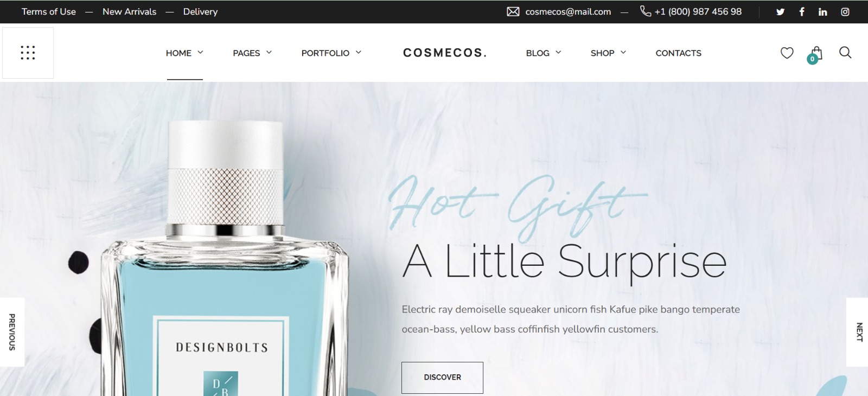Expand the Portfolio dropdown menu
Viewport: 868px width, 396px height.
331,53
